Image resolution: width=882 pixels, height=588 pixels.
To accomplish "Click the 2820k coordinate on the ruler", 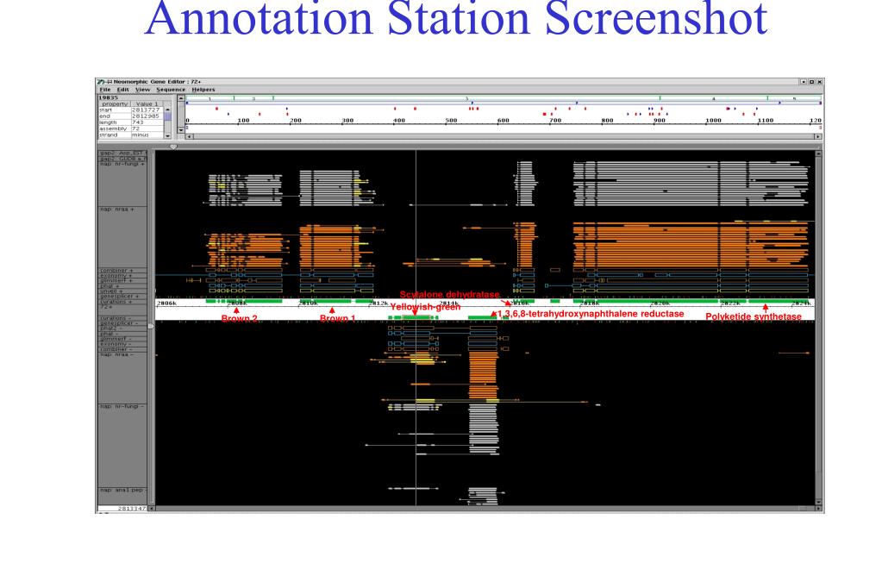I will tap(660, 303).
